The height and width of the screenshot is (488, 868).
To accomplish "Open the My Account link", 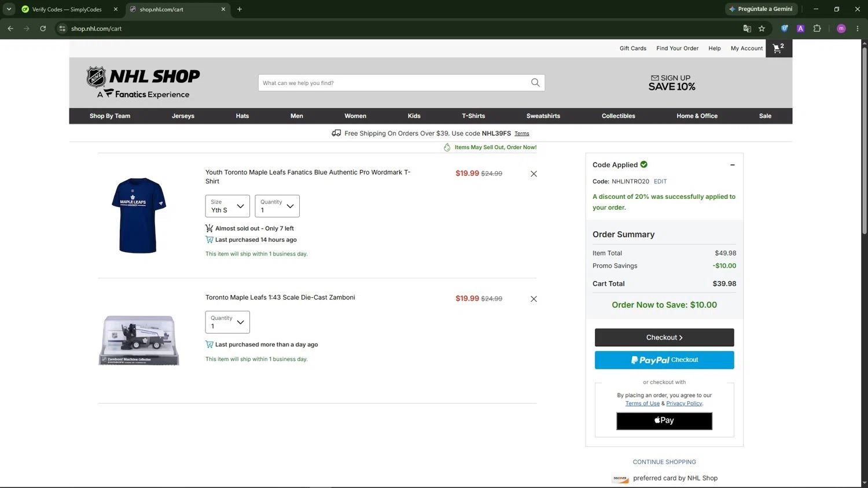I will coord(747,49).
